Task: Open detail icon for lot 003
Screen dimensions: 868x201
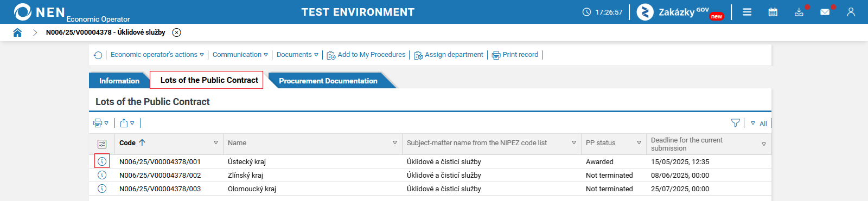Action: tap(102, 189)
